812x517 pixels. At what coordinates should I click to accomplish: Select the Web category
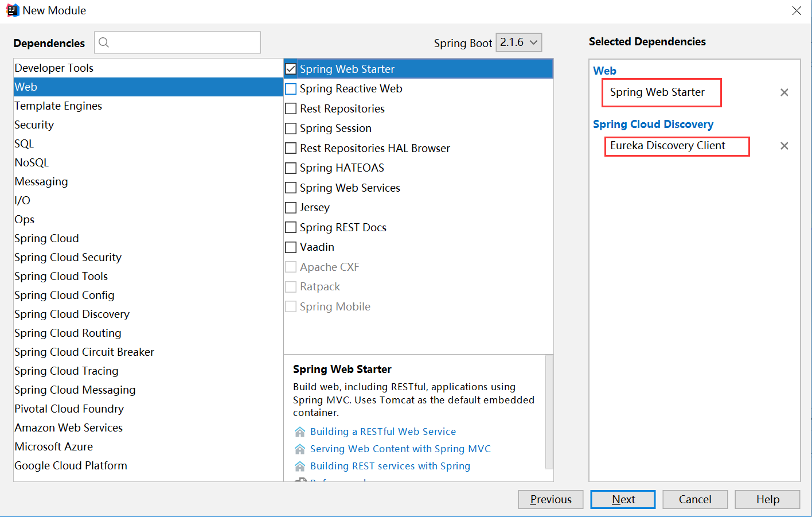[148, 87]
